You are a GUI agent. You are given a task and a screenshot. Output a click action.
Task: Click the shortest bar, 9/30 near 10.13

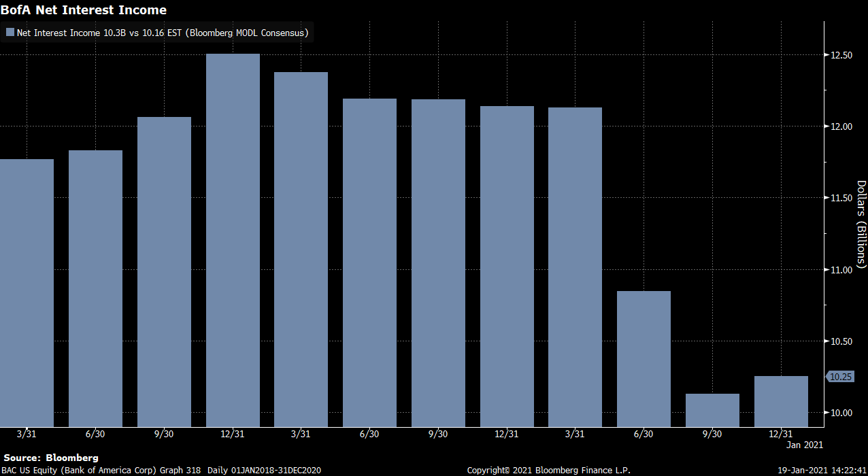coord(712,410)
